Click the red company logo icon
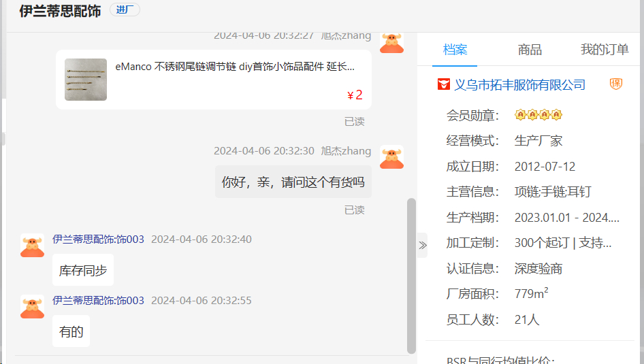644x364 pixels. click(444, 84)
